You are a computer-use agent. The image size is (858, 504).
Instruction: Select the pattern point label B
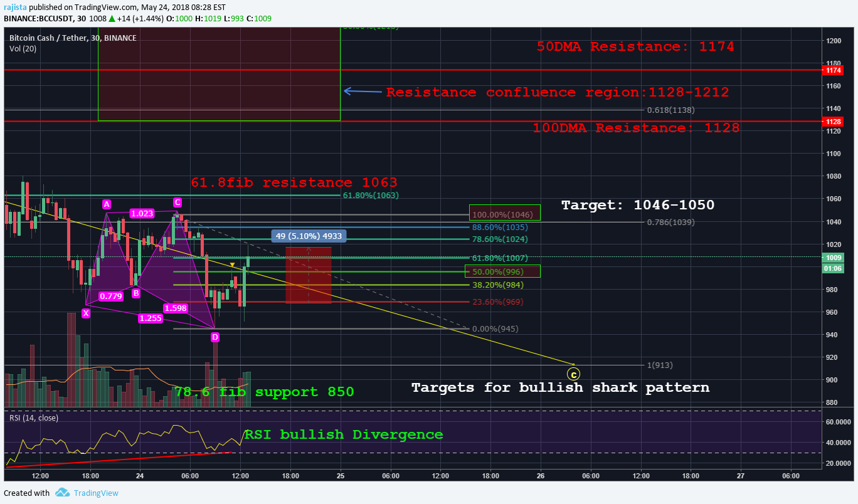[x=135, y=293]
